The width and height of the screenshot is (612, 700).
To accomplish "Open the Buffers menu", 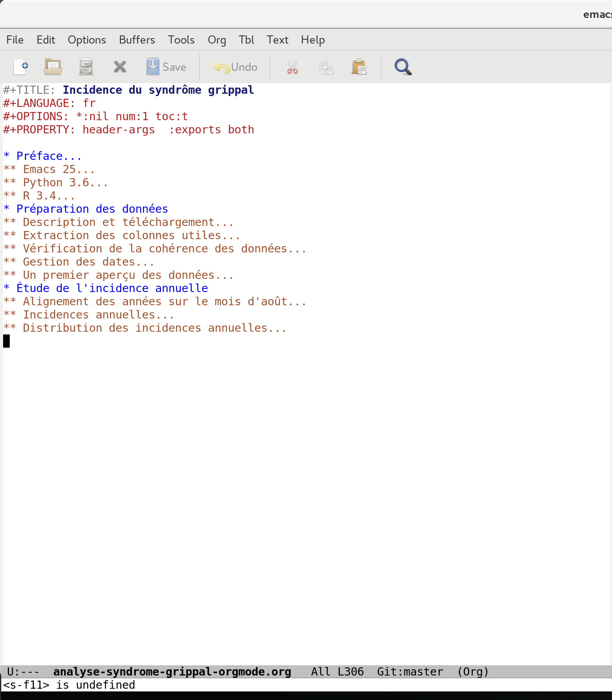I will pos(137,40).
